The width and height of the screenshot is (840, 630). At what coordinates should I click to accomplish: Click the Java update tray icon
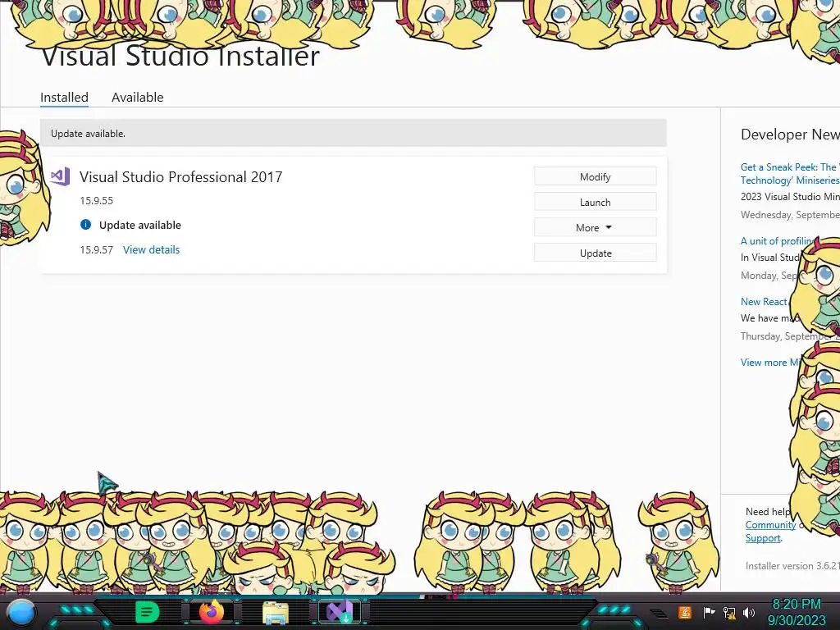685,612
